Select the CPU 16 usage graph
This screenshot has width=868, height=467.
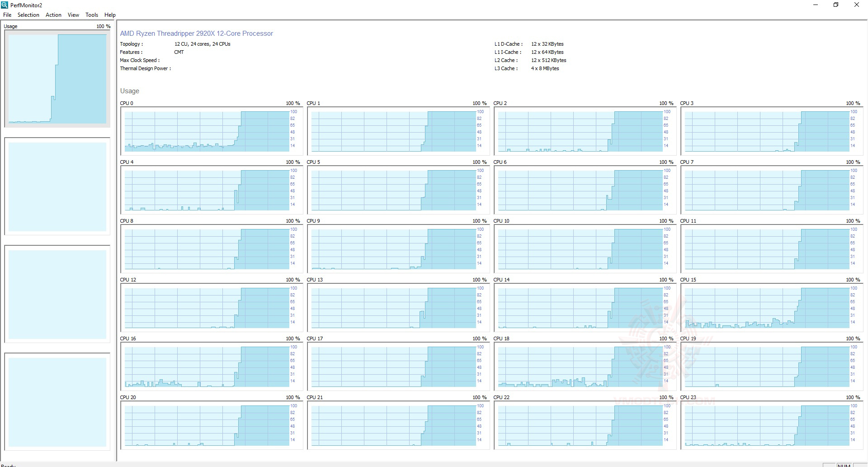click(x=212, y=367)
